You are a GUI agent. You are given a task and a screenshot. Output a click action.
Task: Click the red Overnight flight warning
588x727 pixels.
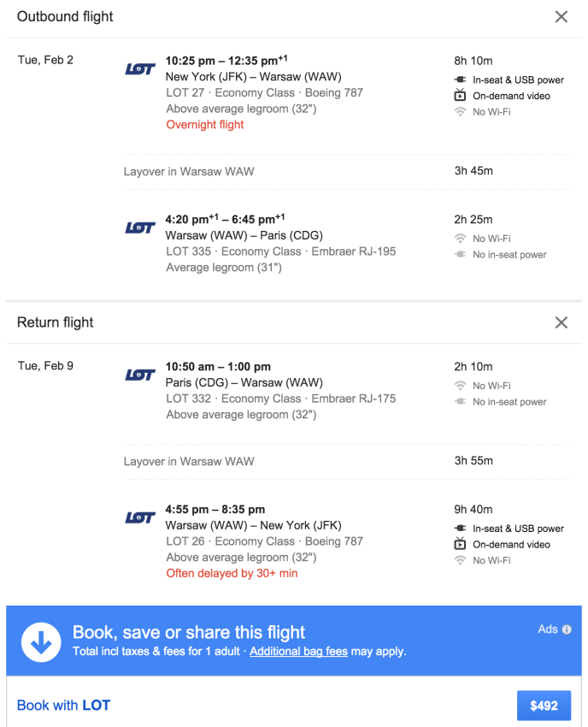click(x=205, y=125)
